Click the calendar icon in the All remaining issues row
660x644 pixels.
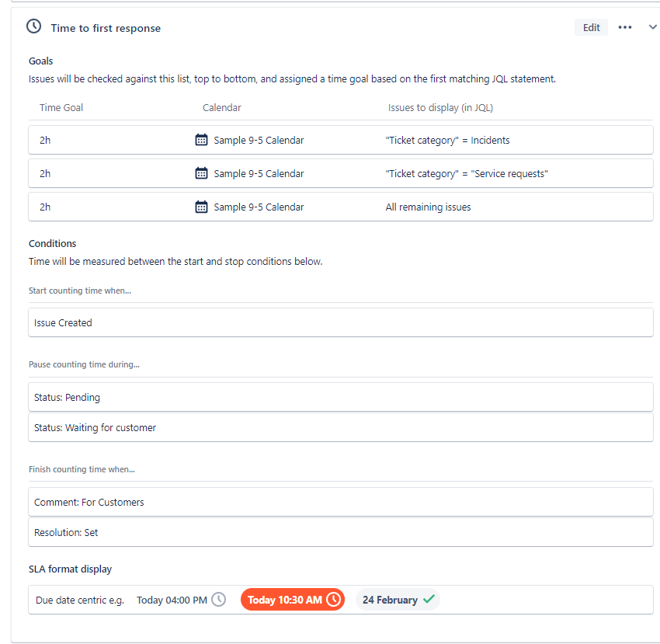[201, 207]
